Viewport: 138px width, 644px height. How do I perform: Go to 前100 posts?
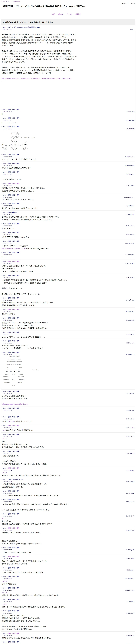click(61, 14)
